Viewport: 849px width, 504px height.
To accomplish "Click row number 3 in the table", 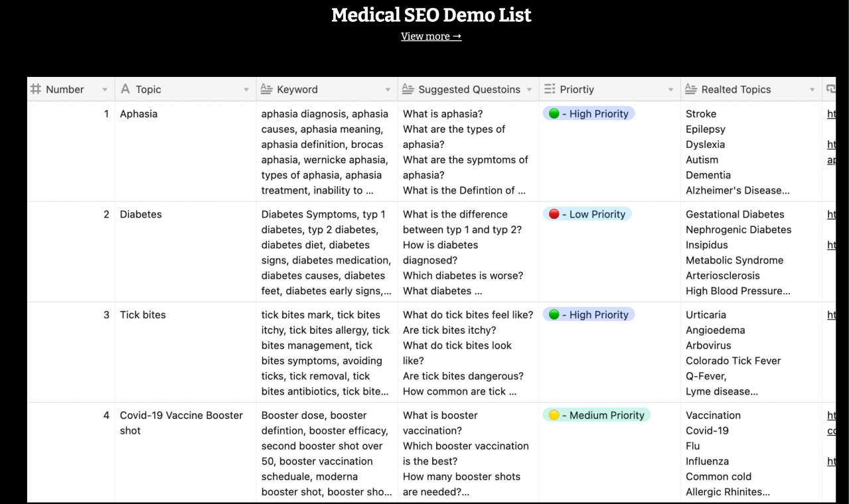I will point(106,314).
